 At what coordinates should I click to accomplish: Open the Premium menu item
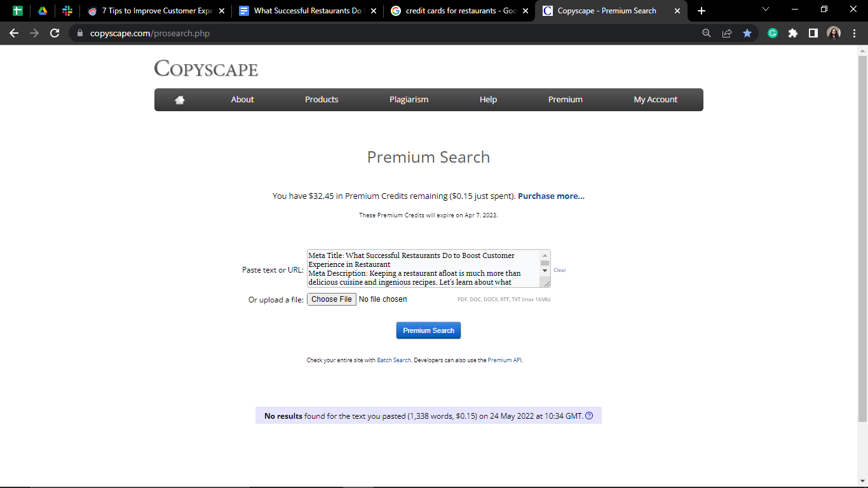[566, 100]
